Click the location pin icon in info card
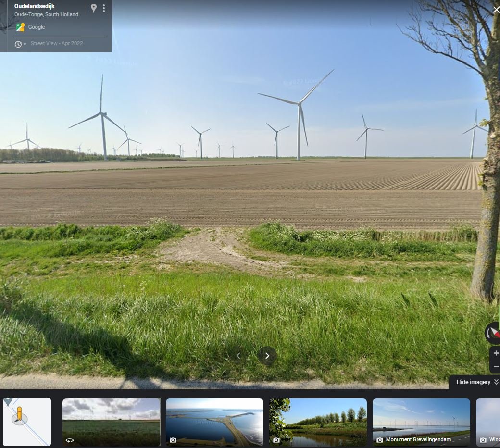The image size is (500, 448). [x=94, y=9]
